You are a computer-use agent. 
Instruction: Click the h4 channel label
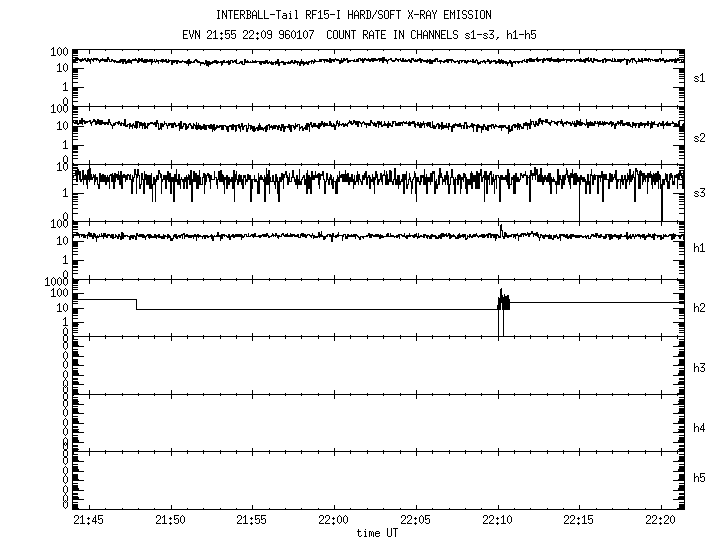point(699,428)
